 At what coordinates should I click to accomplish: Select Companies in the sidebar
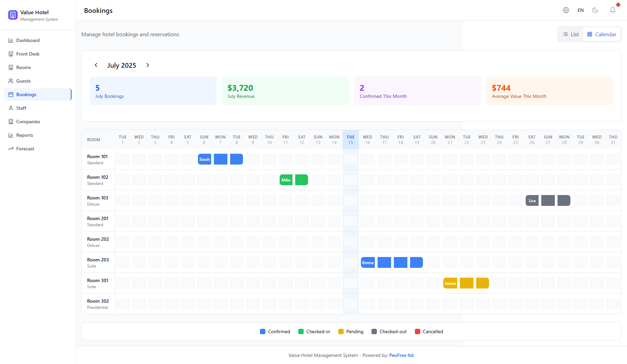point(28,122)
